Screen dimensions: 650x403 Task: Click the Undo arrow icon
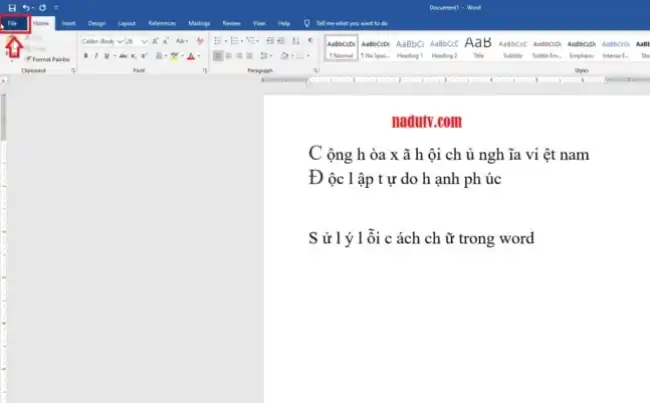pos(26,7)
